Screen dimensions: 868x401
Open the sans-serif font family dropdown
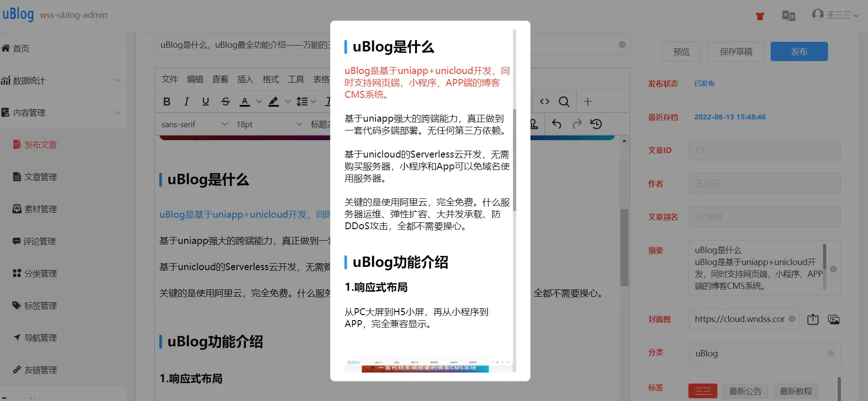[x=194, y=124]
